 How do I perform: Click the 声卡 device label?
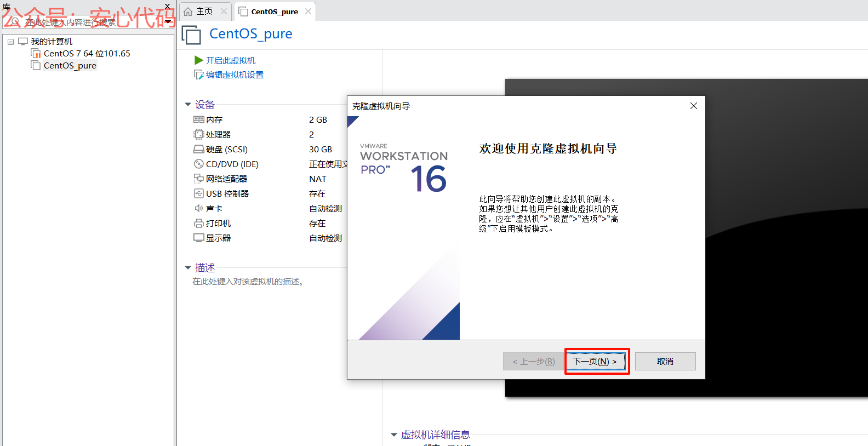pyautogui.click(x=214, y=208)
